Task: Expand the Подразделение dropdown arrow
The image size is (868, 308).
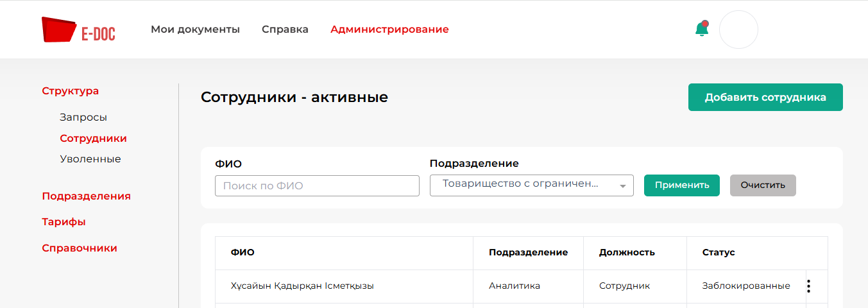Action: (622, 186)
